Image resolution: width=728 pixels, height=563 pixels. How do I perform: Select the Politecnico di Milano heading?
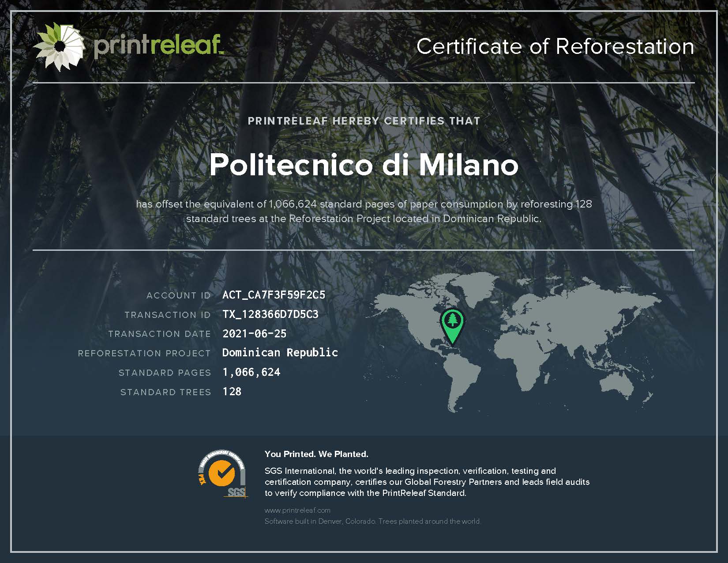(364, 165)
